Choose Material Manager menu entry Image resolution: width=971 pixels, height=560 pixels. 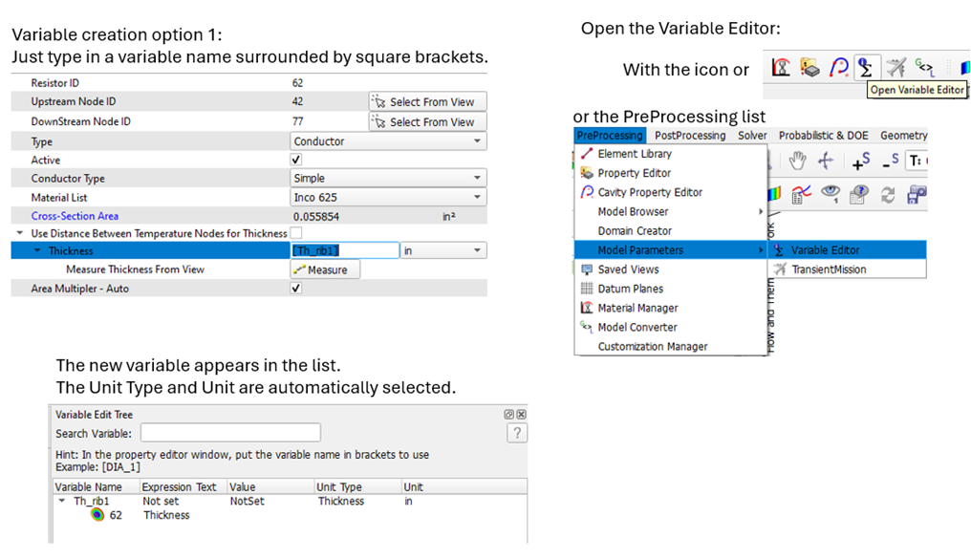[671, 308]
